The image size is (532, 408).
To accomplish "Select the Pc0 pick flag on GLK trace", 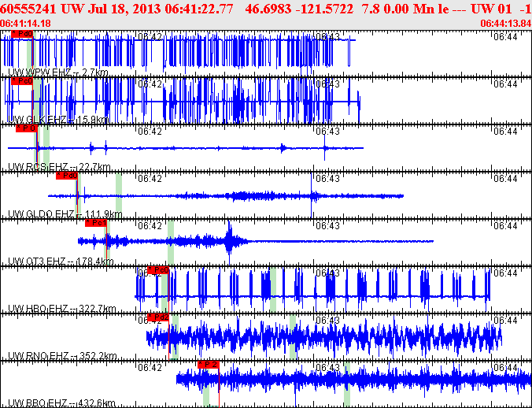I will click(x=22, y=81).
